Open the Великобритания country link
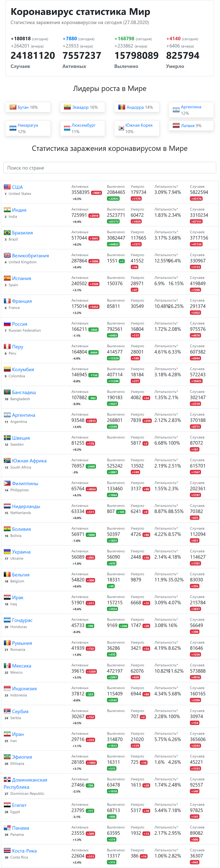The height and width of the screenshot is (868, 220). coord(30,255)
